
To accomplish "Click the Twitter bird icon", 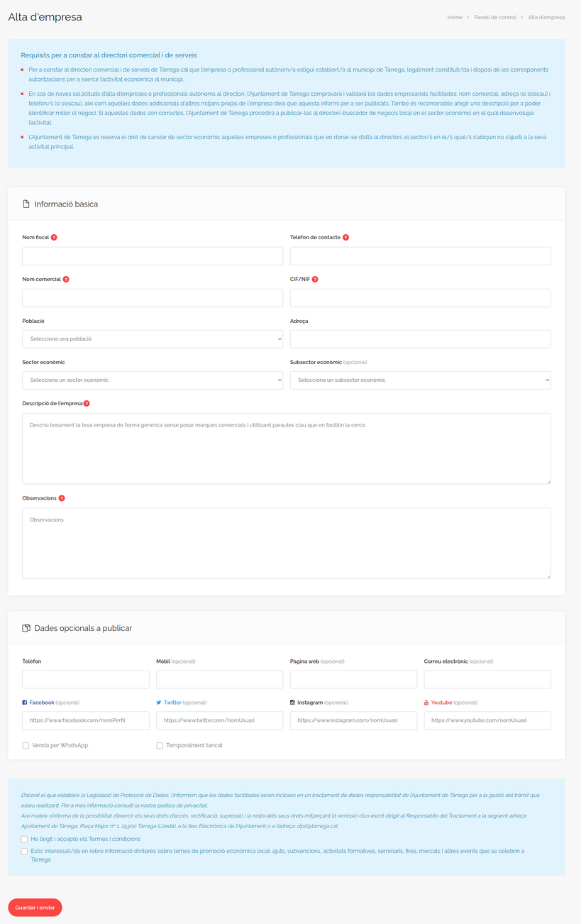I will tap(159, 703).
